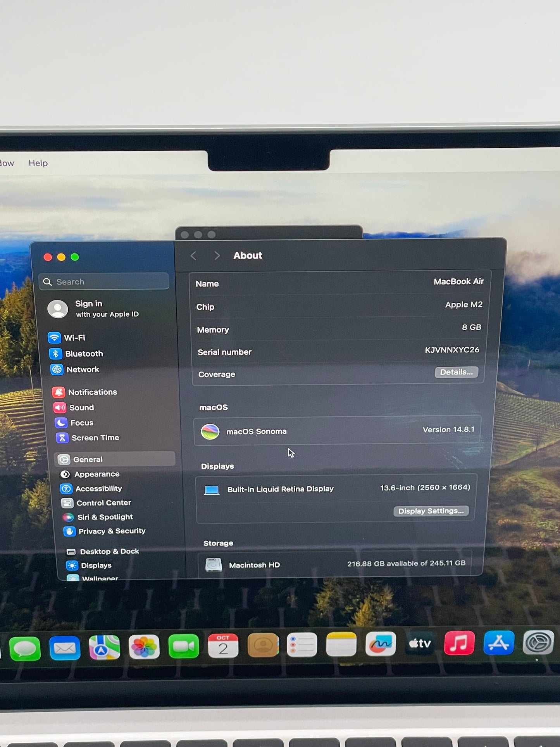Screen dimensions: 560x747
Task: Open Notes in the Dock
Action: pyautogui.click(x=341, y=644)
